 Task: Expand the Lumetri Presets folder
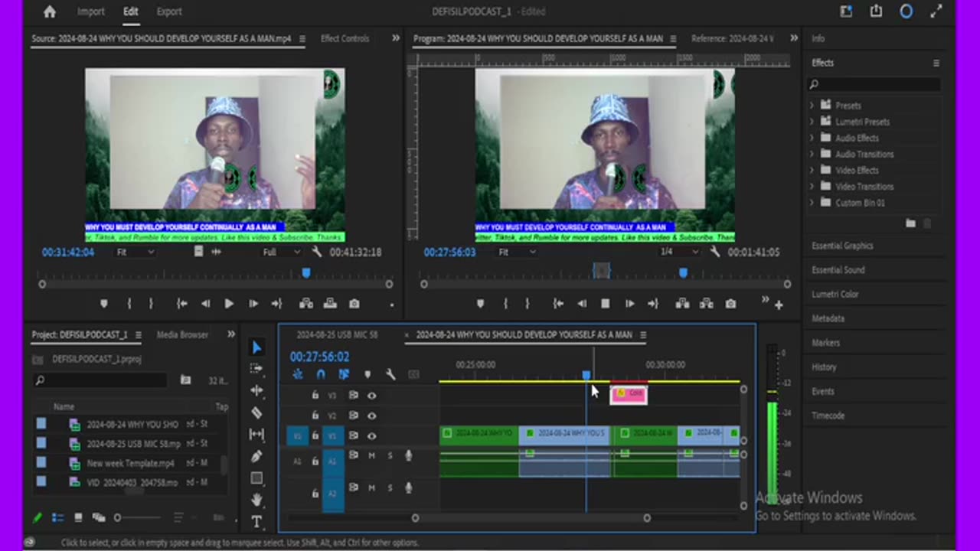[812, 121]
